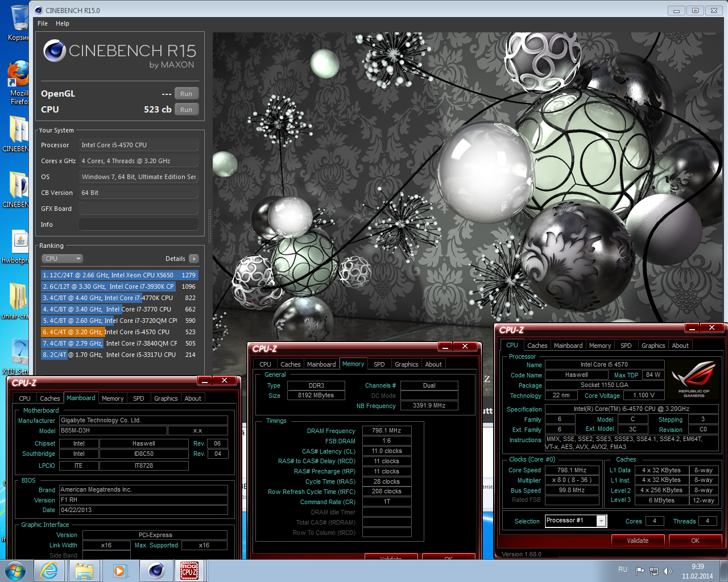
Task: Click the taskbar clock
Action: (x=697, y=571)
